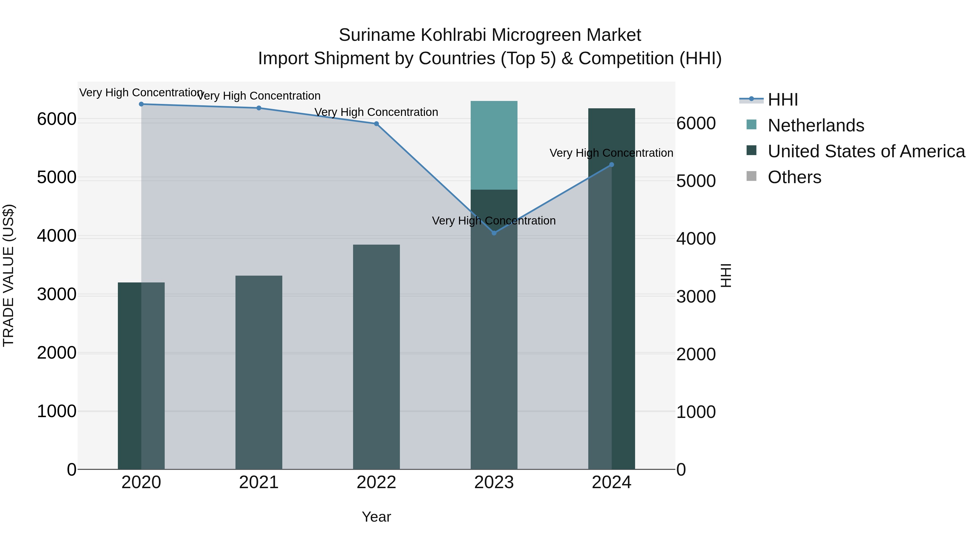Toggle the HHI legend entry
The image size is (980, 551).
(768, 100)
